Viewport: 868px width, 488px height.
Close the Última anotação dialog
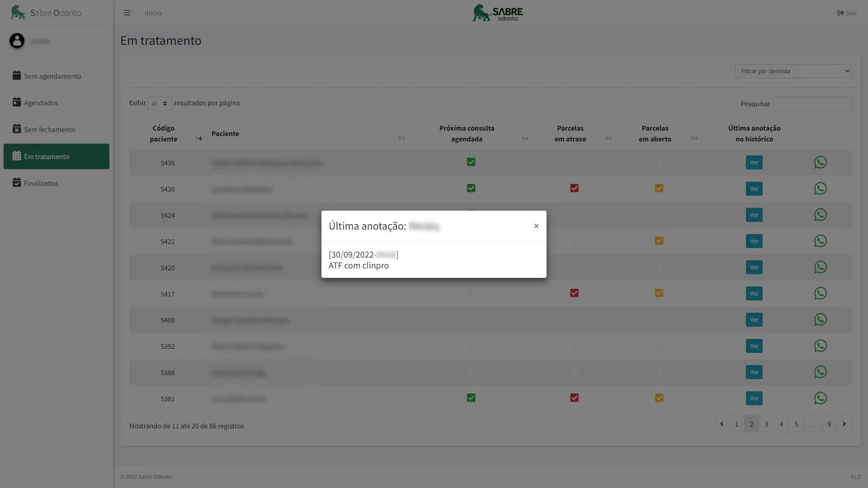(x=536, y=226)
